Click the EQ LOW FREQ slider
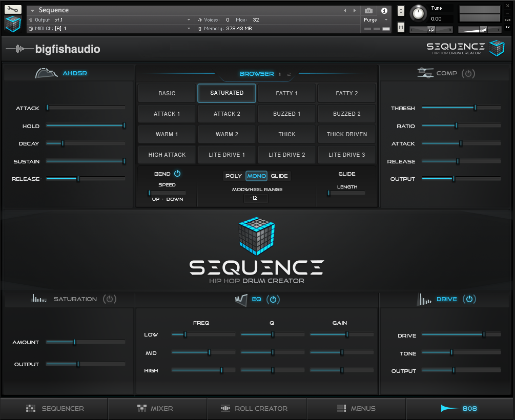Image resolution: width=515 pixels, height=420 pixels. pos(203,334)
